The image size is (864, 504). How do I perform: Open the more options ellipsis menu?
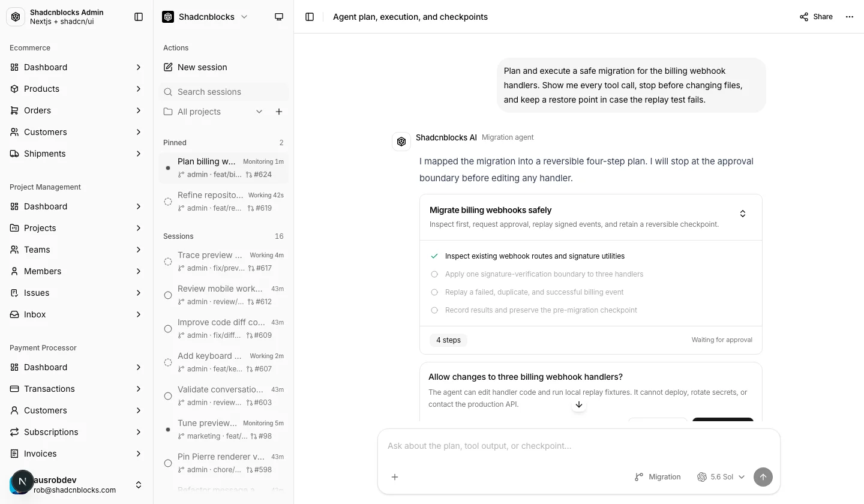click(x=850, y=17)
